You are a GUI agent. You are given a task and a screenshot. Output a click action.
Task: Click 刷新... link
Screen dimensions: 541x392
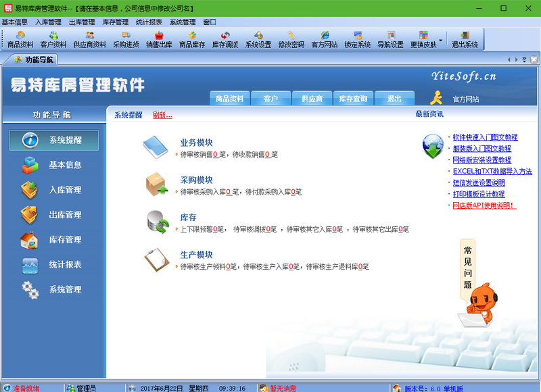pos(162,115)
